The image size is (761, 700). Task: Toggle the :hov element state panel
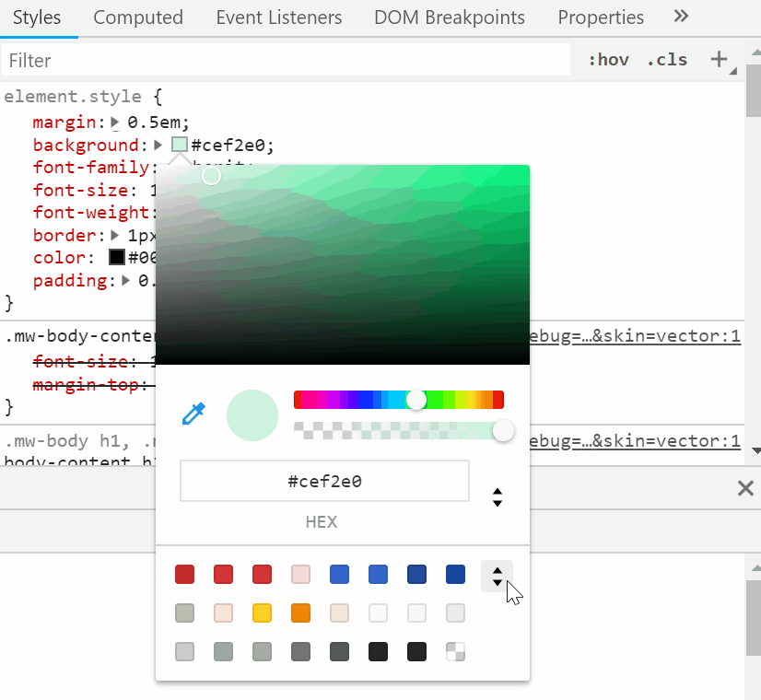click(608, 60)
